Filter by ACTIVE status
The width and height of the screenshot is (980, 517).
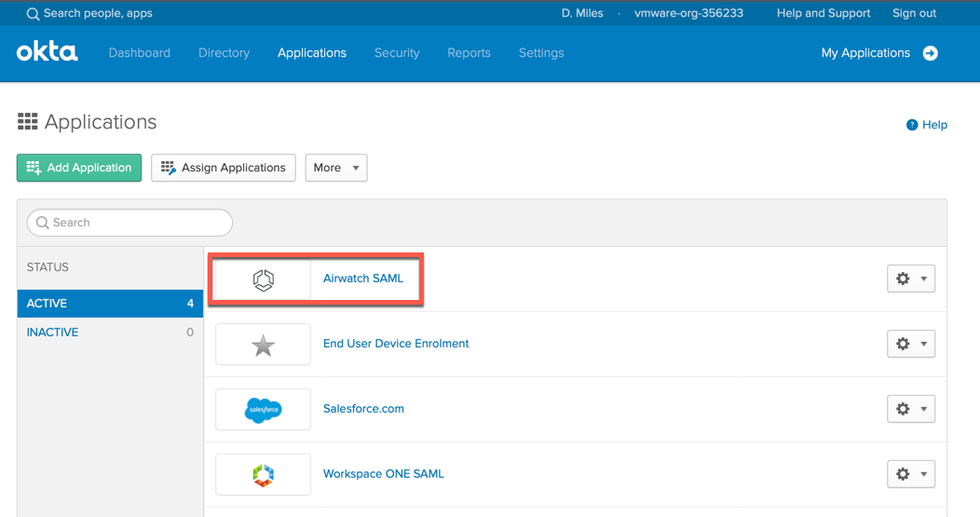pyautogui.click(x=110, y=303)
